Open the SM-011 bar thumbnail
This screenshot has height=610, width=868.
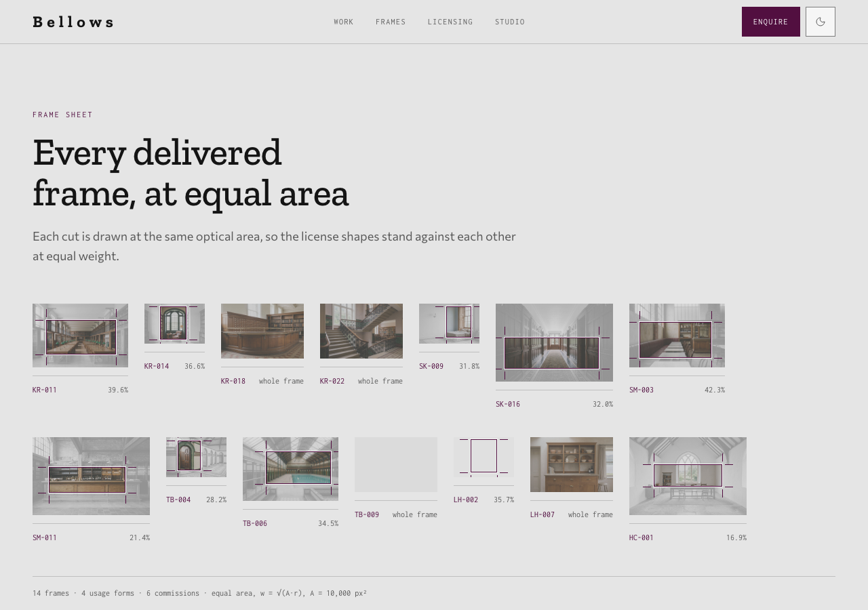pos(91,476)
